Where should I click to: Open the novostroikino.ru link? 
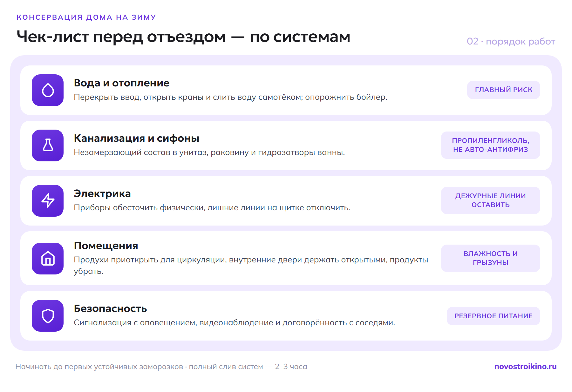(525, 367)
